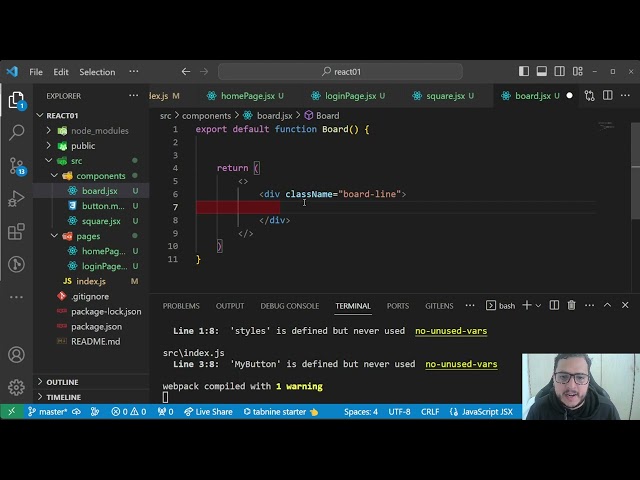Expand the node_modules folder

[99, 131]
